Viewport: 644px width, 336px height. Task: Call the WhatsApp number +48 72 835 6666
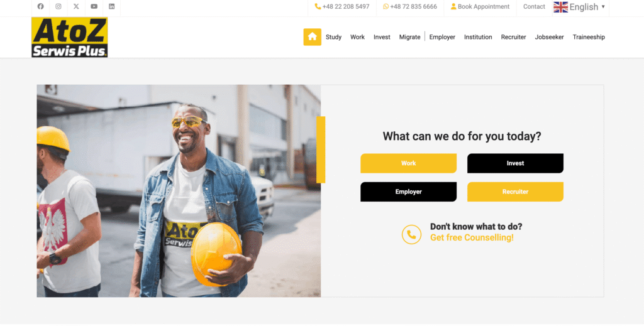click(410, 6)
